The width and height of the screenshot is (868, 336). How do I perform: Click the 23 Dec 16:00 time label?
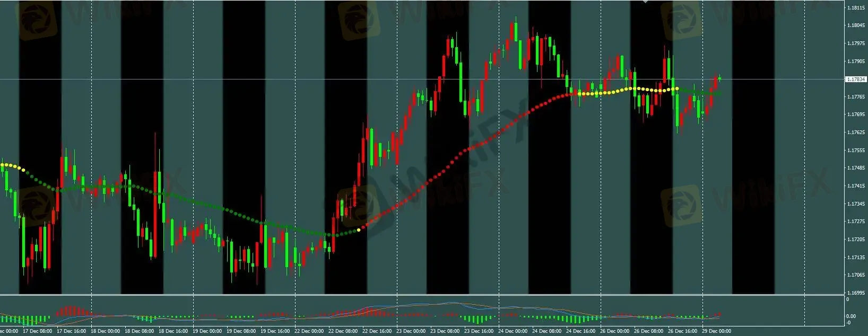pos(479,331)
